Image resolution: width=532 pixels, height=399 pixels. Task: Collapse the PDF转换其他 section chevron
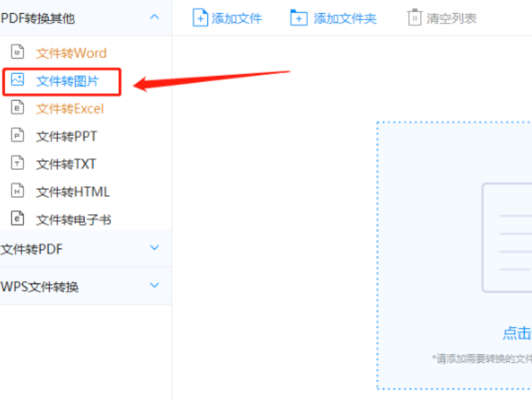point(155,17)
